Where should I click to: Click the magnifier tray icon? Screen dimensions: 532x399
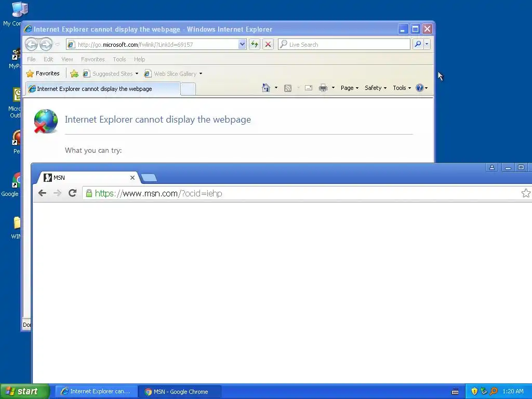point(494,391)
